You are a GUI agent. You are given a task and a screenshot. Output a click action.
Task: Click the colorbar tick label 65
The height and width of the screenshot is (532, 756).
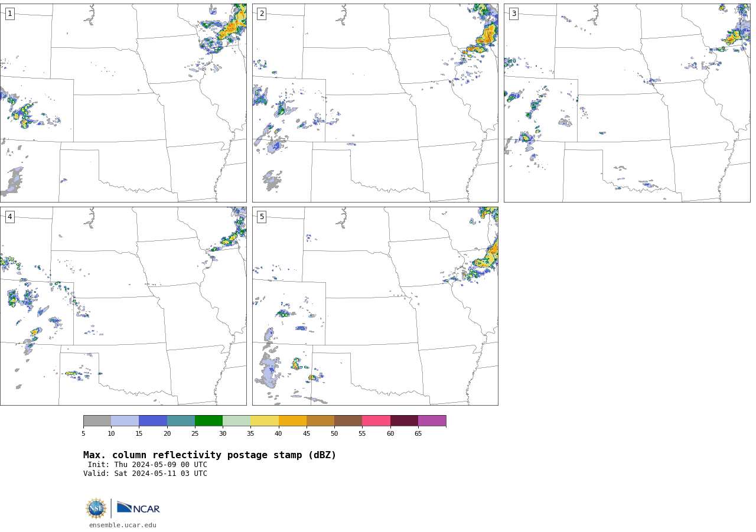pyautogui.click(x=418, y=434)
